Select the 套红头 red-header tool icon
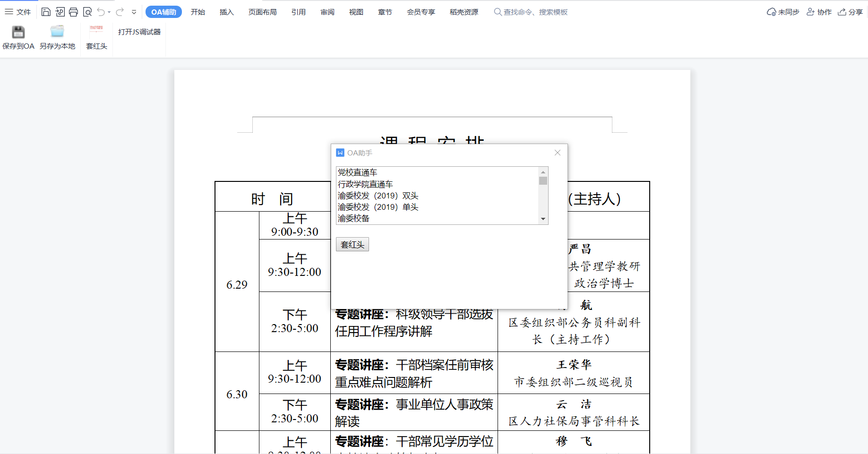 pyautogui.click(x=96, y=32)
